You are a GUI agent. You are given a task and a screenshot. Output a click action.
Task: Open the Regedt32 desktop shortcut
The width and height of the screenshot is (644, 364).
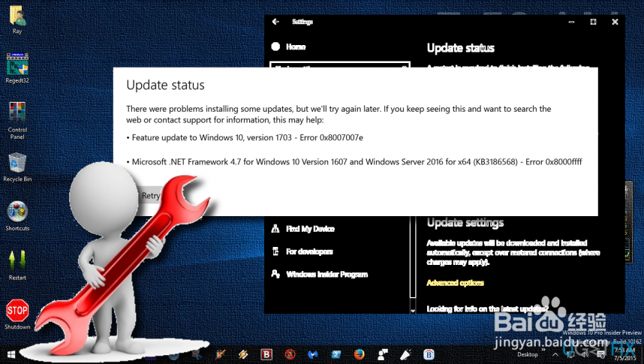(x=17, y=68)
